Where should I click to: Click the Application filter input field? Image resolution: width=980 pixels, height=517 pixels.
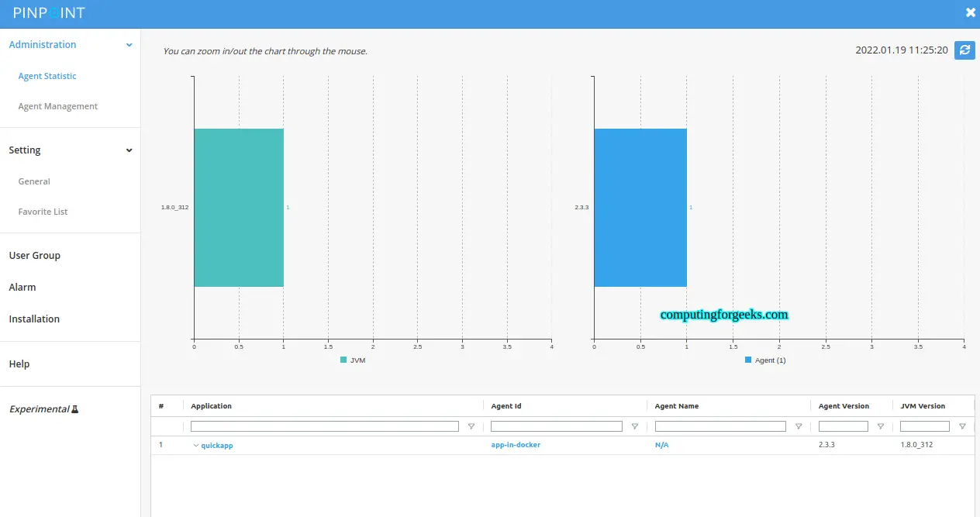[324, 426]
